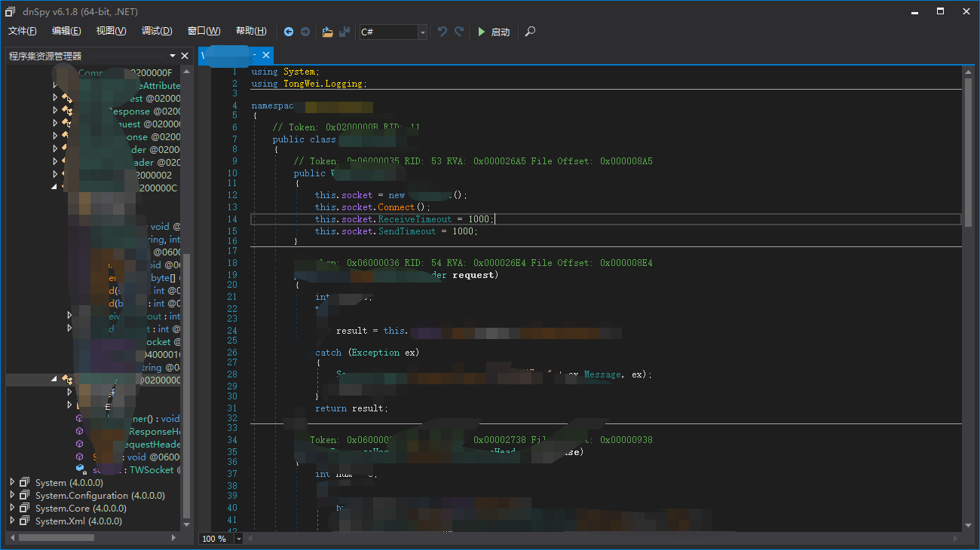Viewport: 980px width, 550px height.
Task: Click the assembly explorer horizontal scrollbar
Action: 57,538
